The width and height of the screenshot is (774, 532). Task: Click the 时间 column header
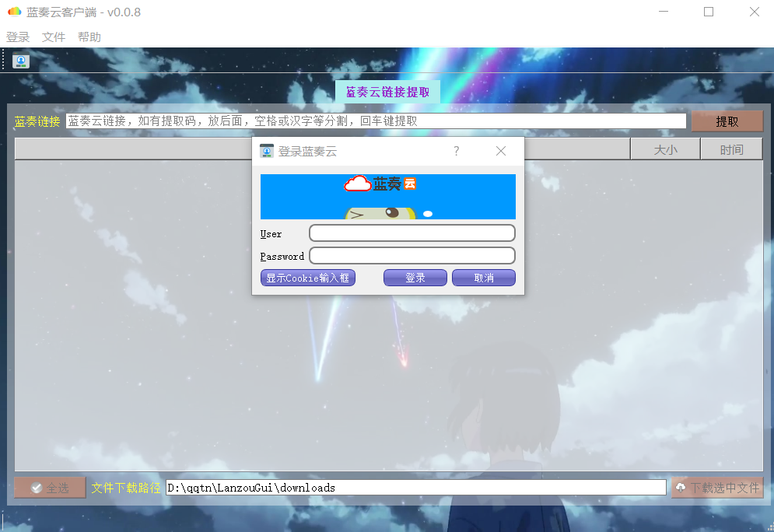(731, 149)
